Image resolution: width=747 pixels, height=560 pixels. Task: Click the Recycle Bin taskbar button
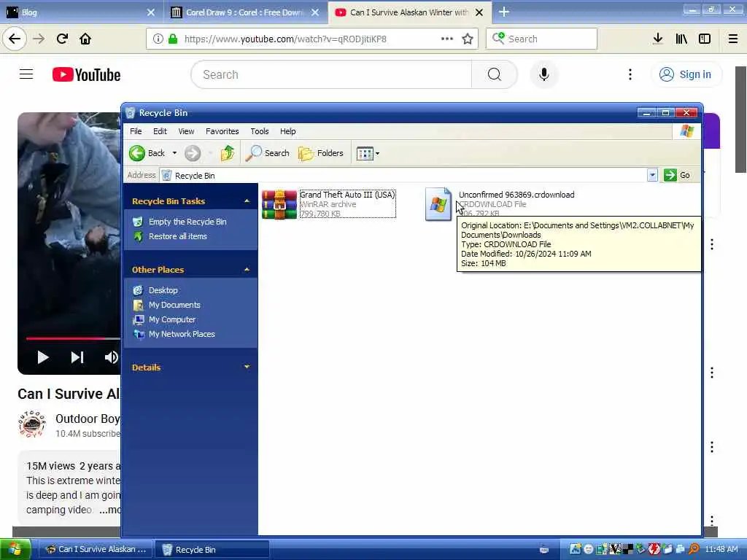[212, 550]
